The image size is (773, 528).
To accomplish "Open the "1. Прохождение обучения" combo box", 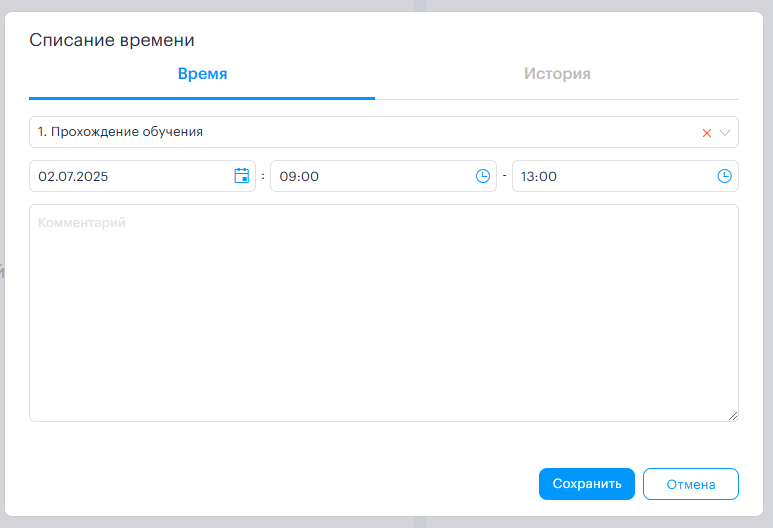I will click(x=384, y=132).
